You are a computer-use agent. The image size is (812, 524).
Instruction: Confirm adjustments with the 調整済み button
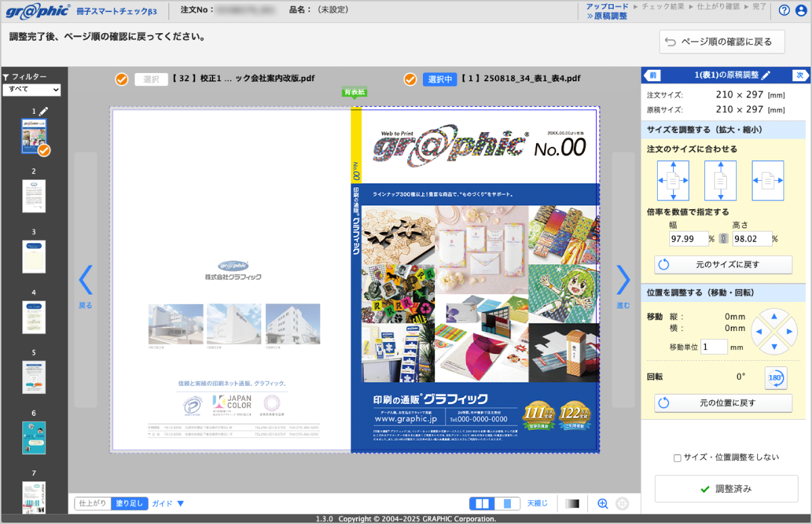tap(725, 488)
